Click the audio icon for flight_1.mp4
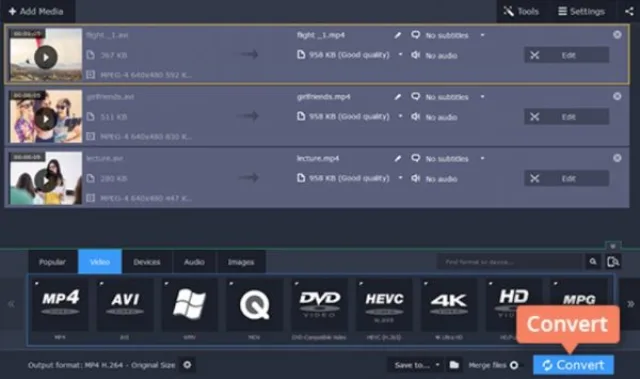This screenshot has width=640, height=379. [x=416, y=55]
